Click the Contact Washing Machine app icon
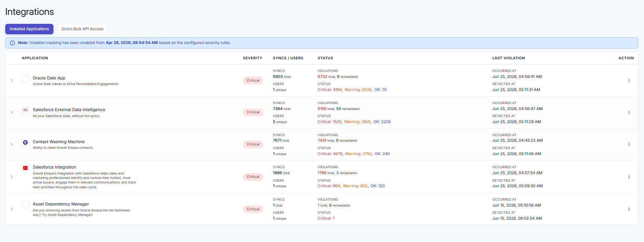 click(25, 142)
